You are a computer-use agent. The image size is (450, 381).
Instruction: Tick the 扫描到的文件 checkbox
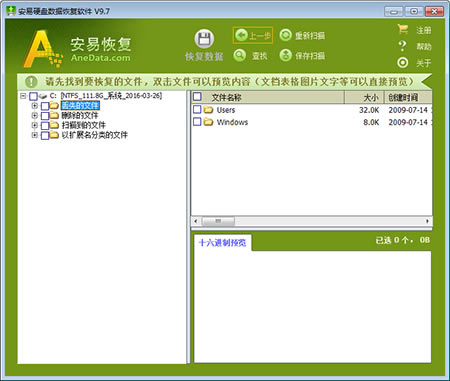pos(45,125)
